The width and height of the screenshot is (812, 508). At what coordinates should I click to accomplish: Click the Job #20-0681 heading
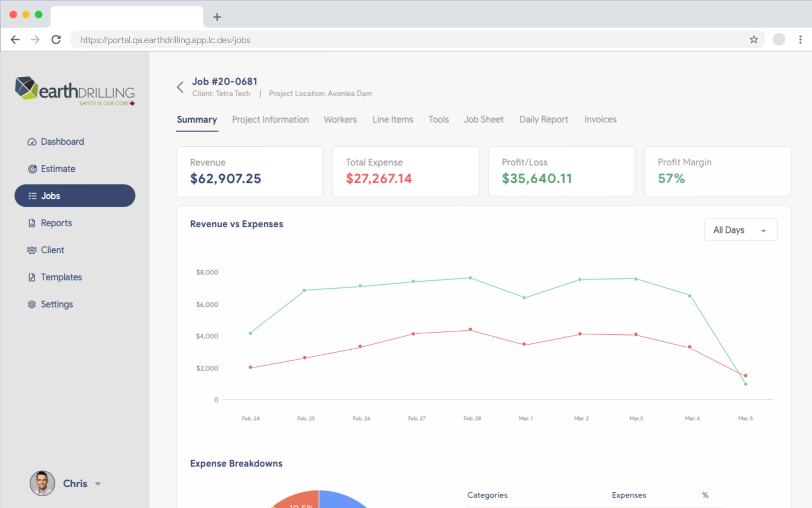tap(225, 82)
